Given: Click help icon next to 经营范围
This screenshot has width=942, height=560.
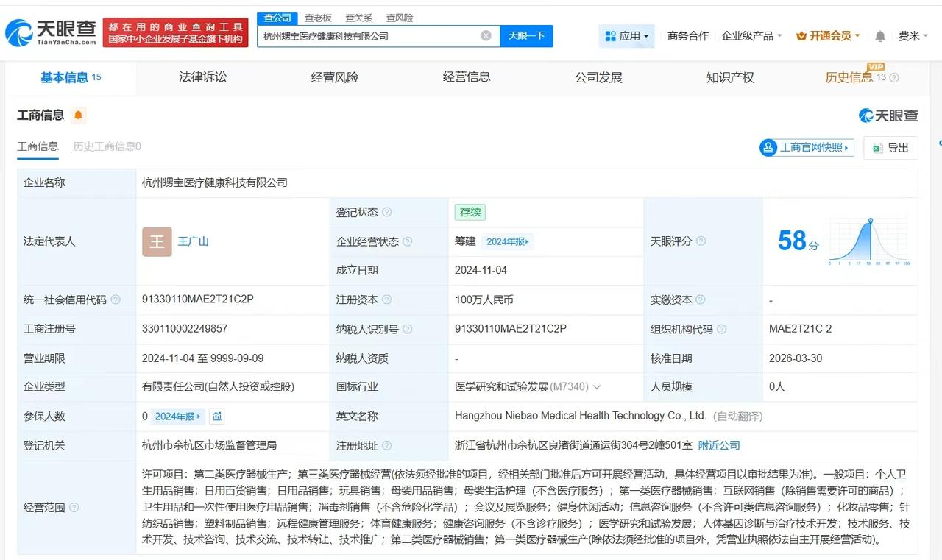Looking at the screenshot, I should coord(74,508).
